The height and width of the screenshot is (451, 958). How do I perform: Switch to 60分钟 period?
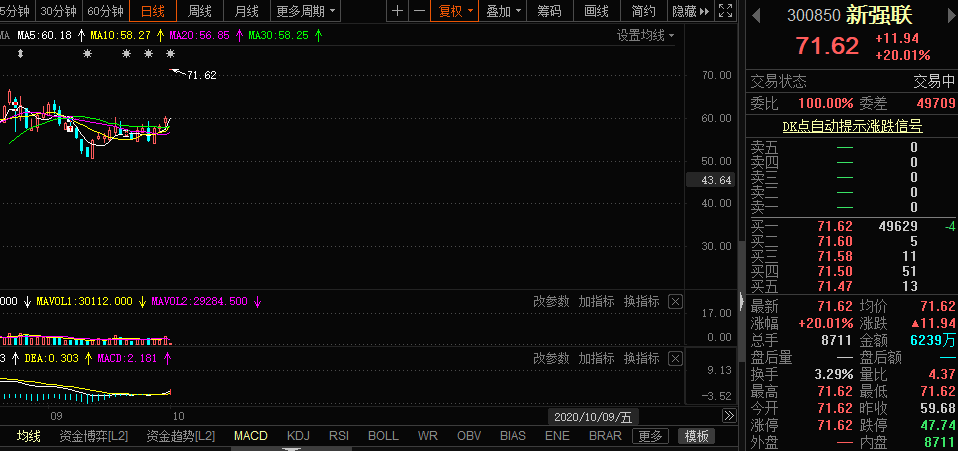pyautogui.click(x=105, y=11)
